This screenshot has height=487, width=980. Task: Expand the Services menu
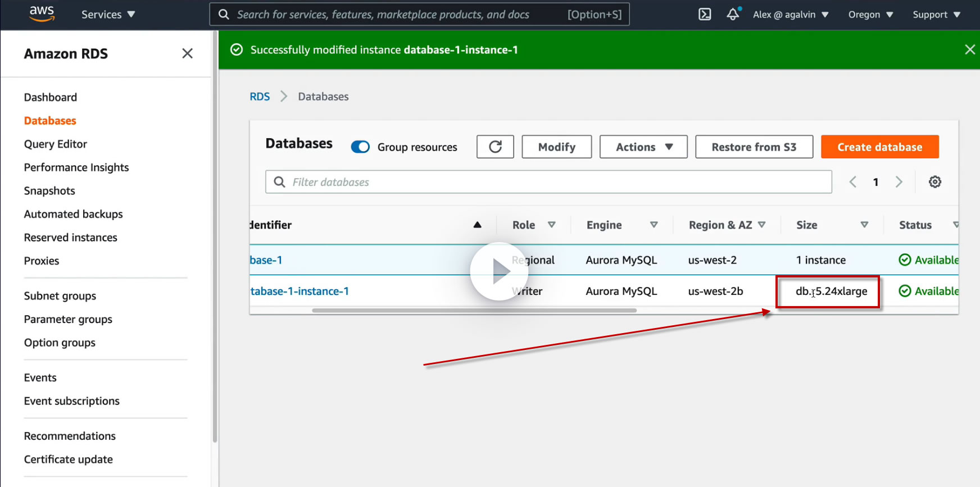(108, 15)
